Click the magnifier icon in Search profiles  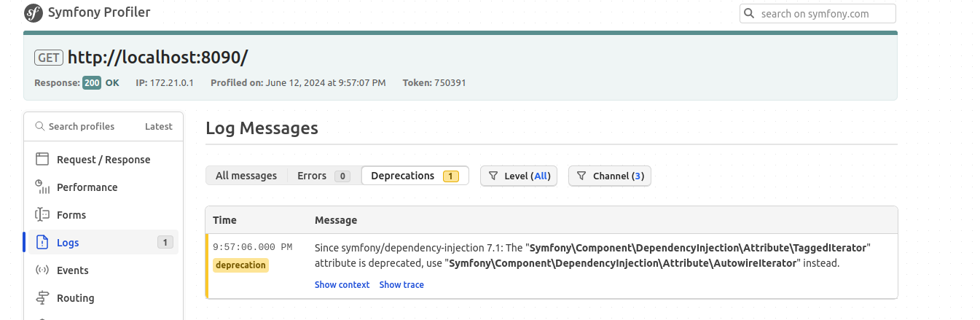(39, 126)
